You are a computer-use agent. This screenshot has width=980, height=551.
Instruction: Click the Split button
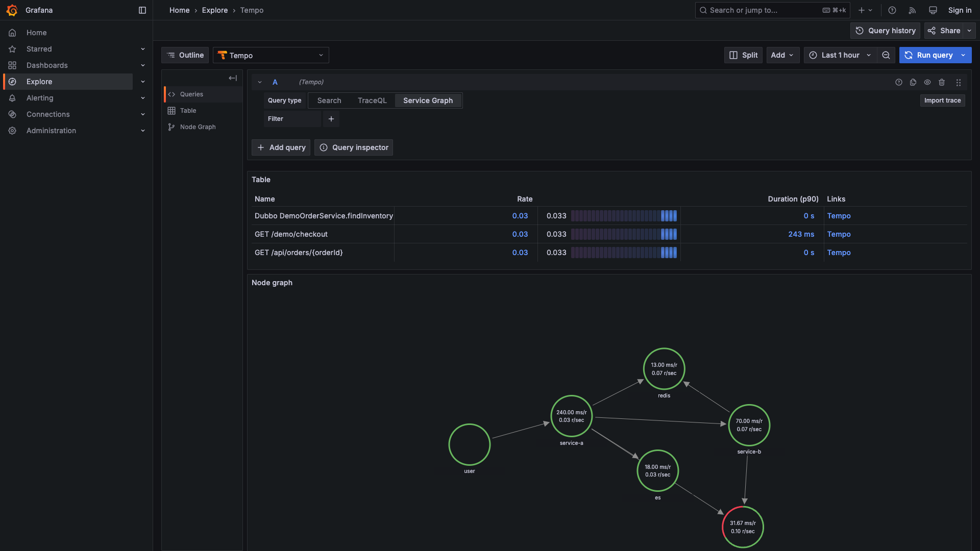pos(743,55)
